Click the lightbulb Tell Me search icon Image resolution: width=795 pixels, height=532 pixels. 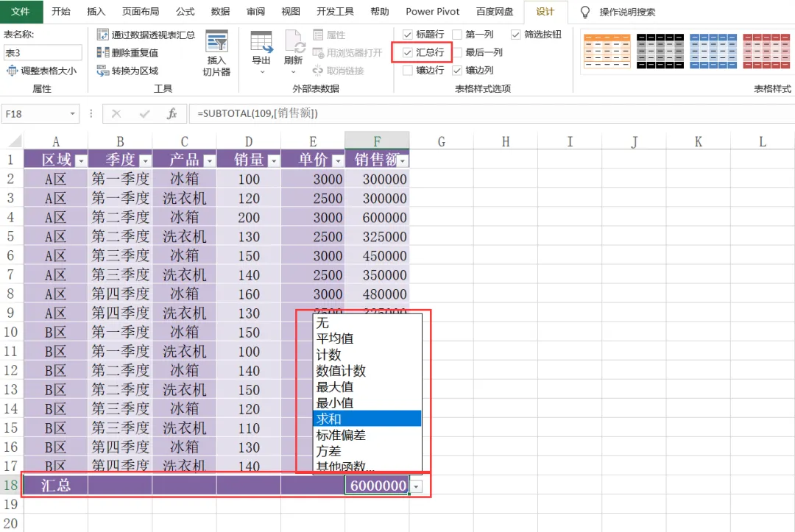(585, 12)
